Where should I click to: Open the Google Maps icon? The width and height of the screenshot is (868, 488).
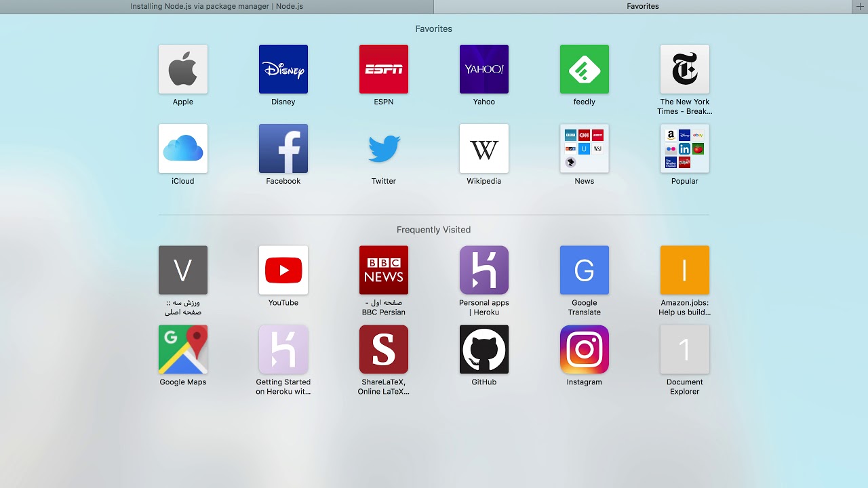pos(183,350)
